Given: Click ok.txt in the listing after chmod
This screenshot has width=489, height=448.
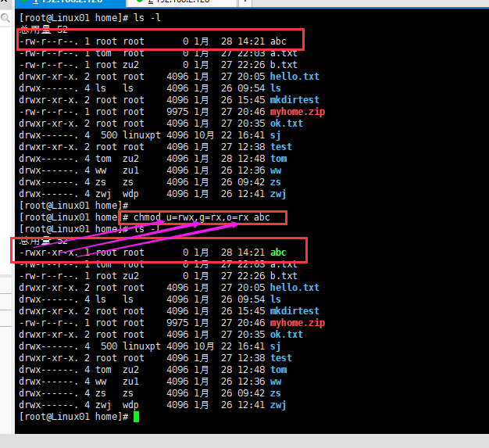Looking at the screenshot, I should (x=286, y=335).
